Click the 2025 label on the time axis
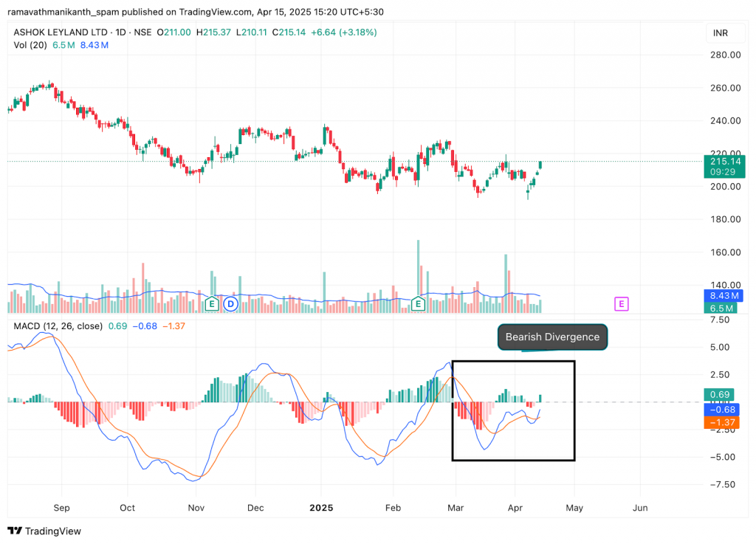 [x=321, y=509]
